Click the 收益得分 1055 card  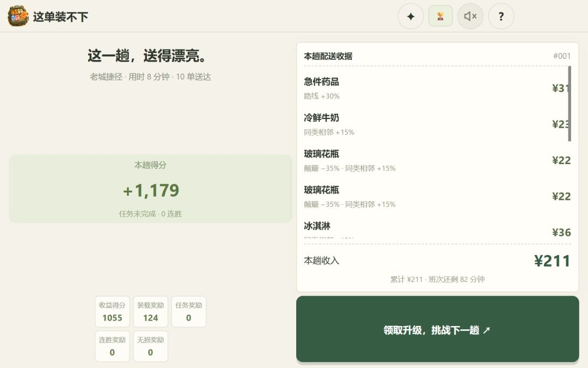(x=112, y=312)
